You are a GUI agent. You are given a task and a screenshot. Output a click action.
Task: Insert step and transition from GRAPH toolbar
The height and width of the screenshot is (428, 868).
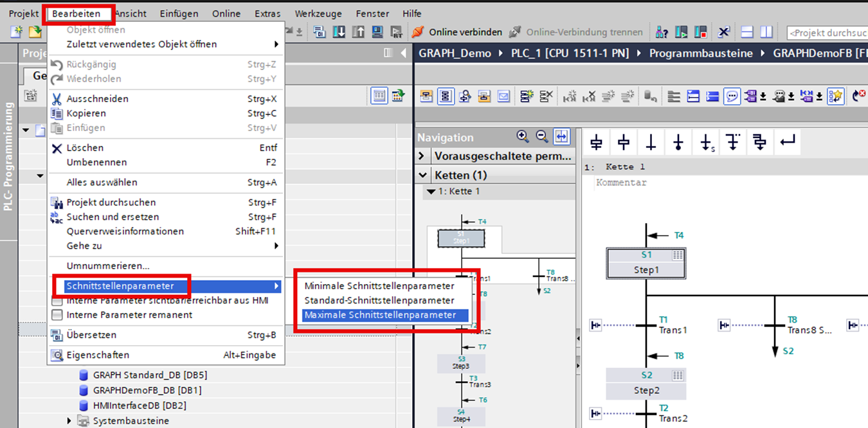(x=596, y=143)
